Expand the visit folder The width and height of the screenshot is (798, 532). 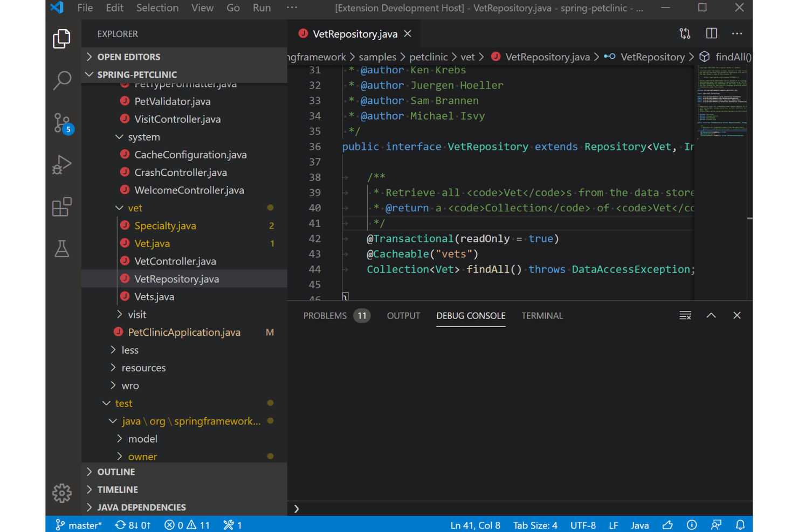click(184, 314)
